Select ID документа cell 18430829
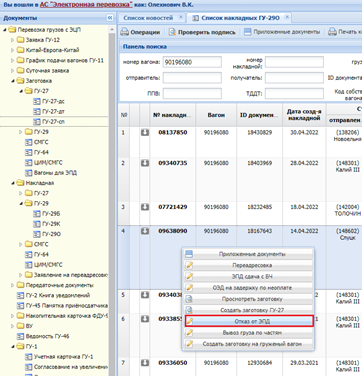Screen dimensions: 362x376 (x=259, y=132)
